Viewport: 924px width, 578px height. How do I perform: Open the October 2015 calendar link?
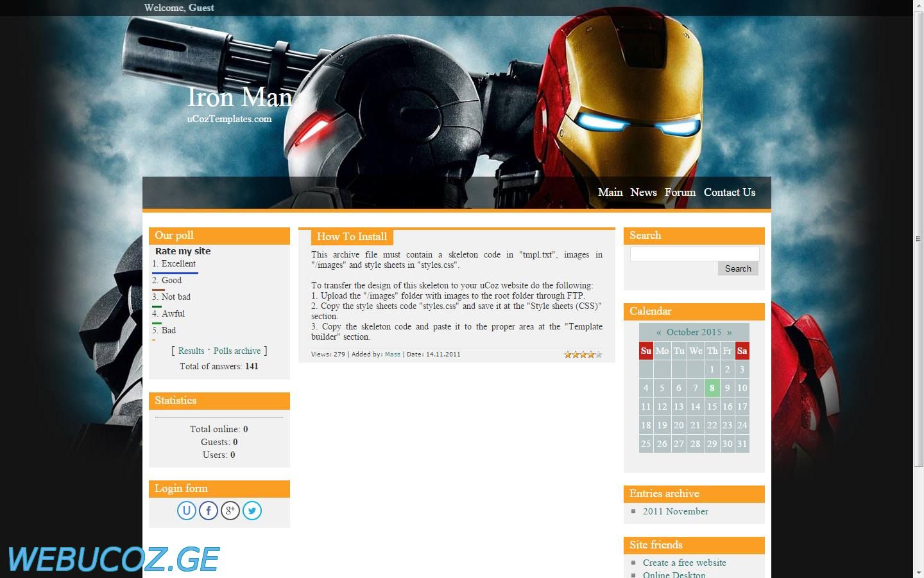(694, 332)
